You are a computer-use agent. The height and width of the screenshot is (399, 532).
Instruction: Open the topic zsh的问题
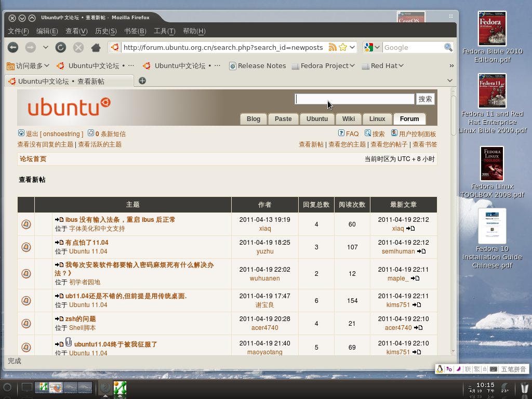point(81,319)
